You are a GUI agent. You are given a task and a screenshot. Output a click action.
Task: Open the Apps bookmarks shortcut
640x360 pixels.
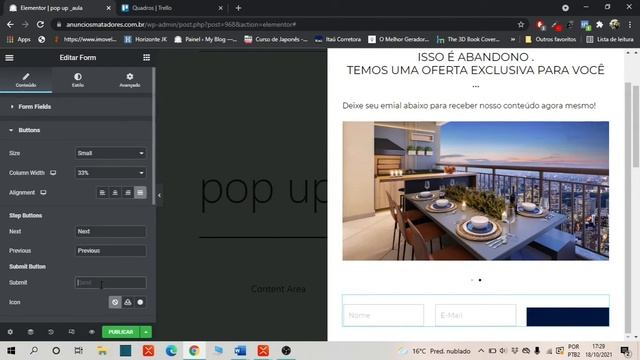(19, 39)
